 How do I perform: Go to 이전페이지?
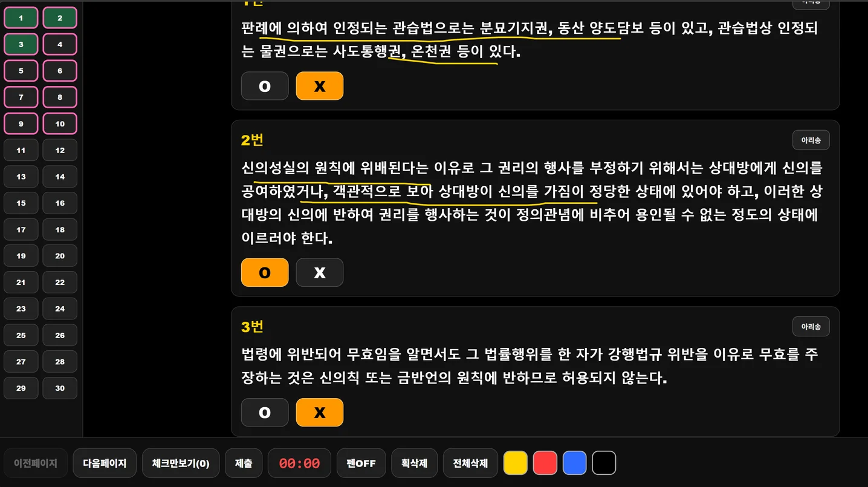click(x=36, y=463)
